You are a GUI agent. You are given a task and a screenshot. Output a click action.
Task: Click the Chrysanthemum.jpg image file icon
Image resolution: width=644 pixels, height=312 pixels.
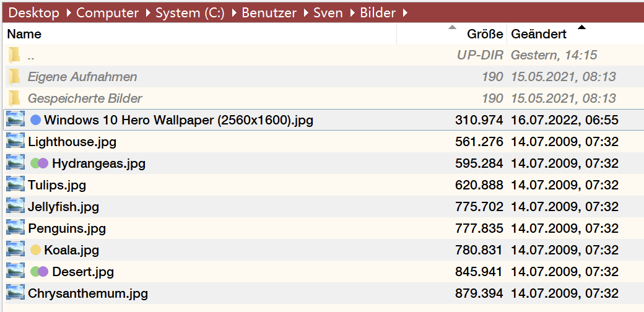coord(15,293)
